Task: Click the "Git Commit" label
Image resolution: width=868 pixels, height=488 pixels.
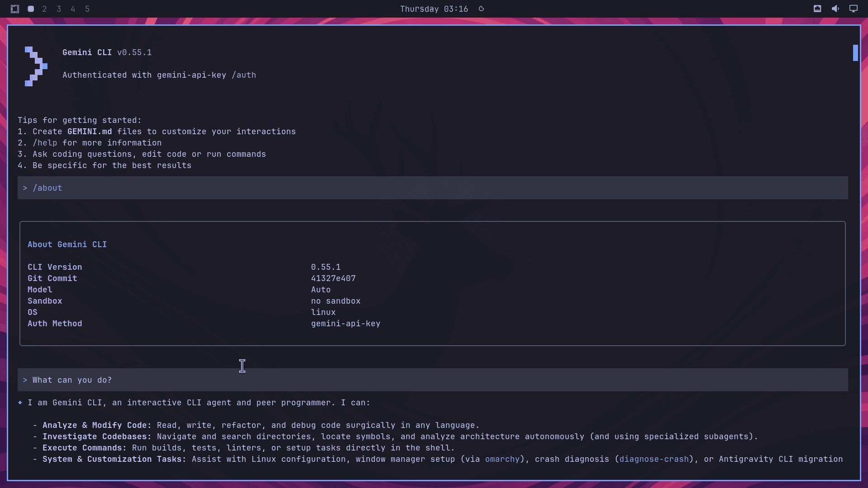Action: 52,278
